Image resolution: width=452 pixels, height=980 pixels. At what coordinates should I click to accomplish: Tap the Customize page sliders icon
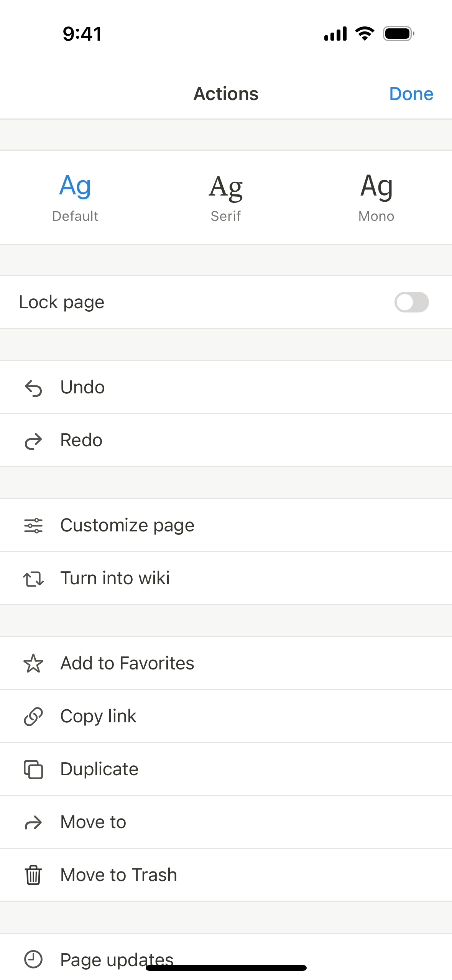tap(33, 526)
